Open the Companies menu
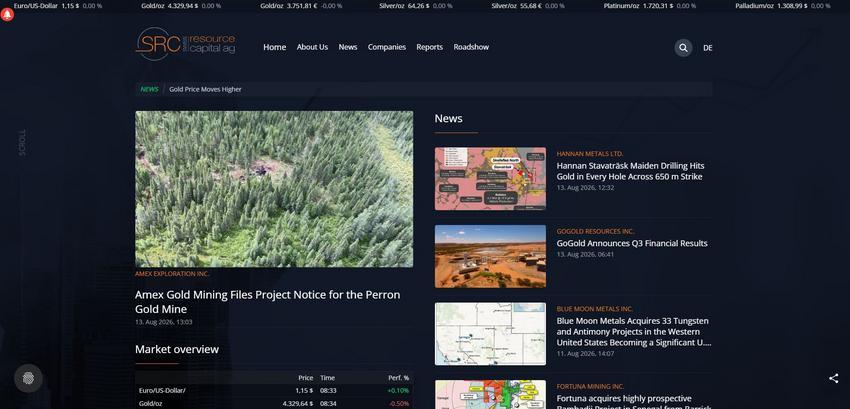Image resolution: width=850 pixels, height=409 pixels. (387, 47)
